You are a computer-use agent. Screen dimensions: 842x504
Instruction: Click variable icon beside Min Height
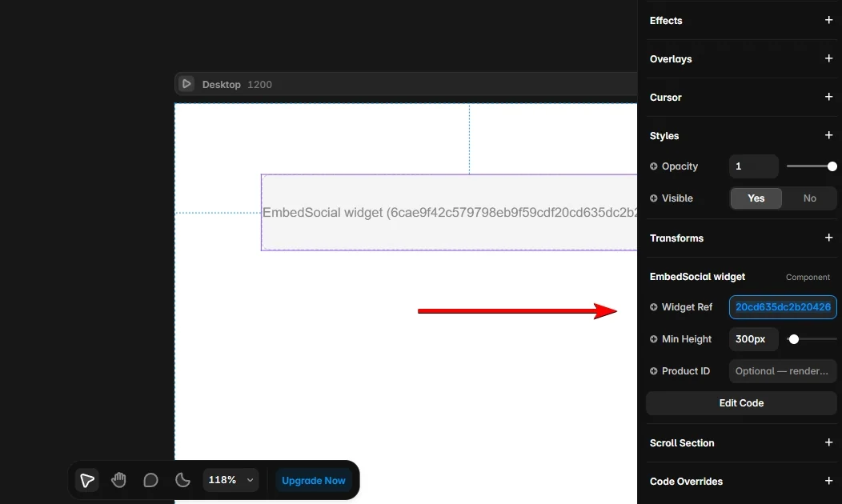tap(654, 339)
